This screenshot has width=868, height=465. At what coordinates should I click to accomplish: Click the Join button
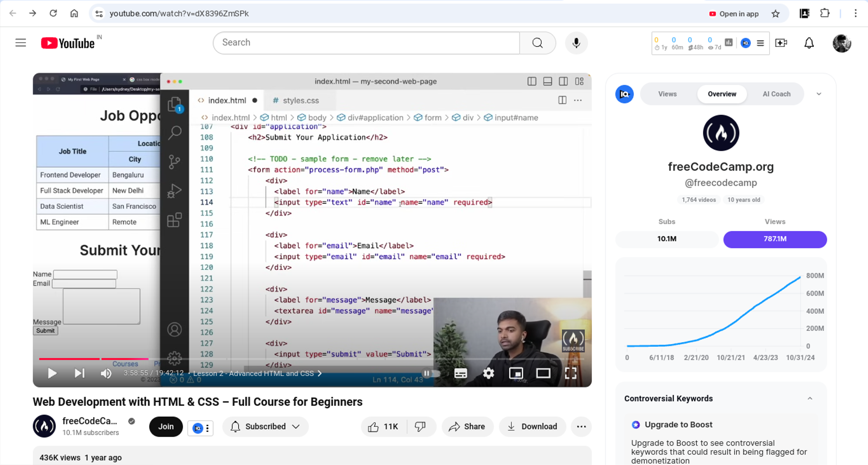[x=166, y=427]
